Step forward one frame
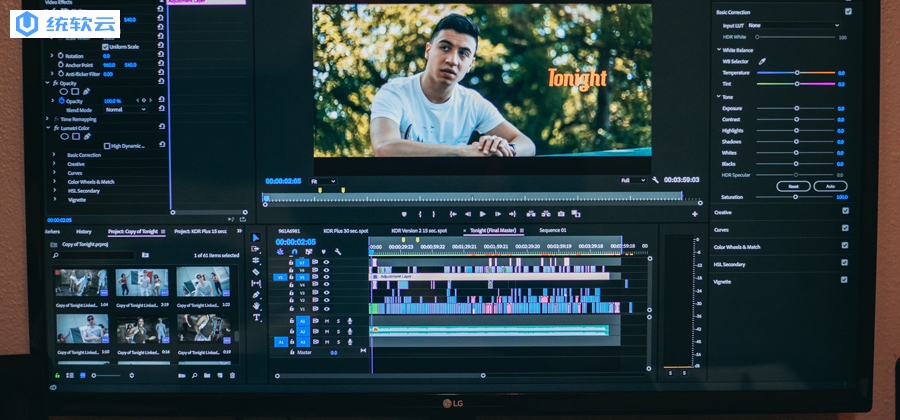Image resolution: width=900 pixels, height=420 pixels. tap(498, 214)
